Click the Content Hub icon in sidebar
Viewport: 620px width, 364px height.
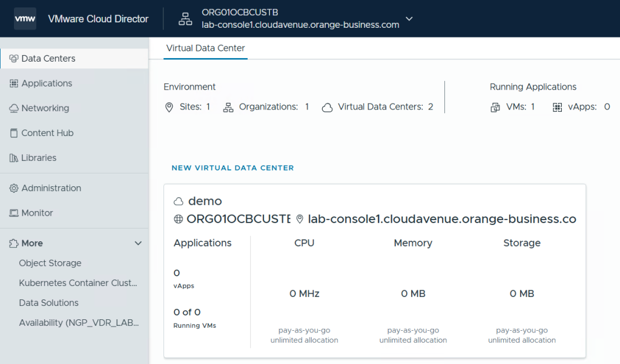[x=13, y=133]
